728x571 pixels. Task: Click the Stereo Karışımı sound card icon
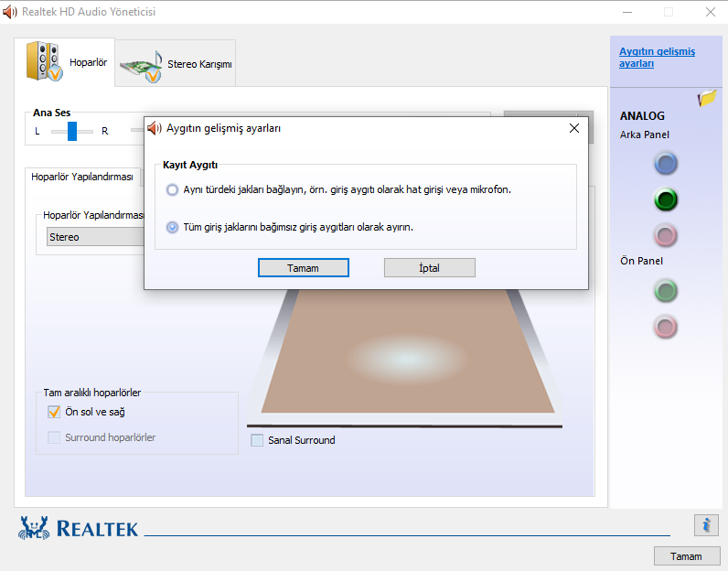[141, 68]
